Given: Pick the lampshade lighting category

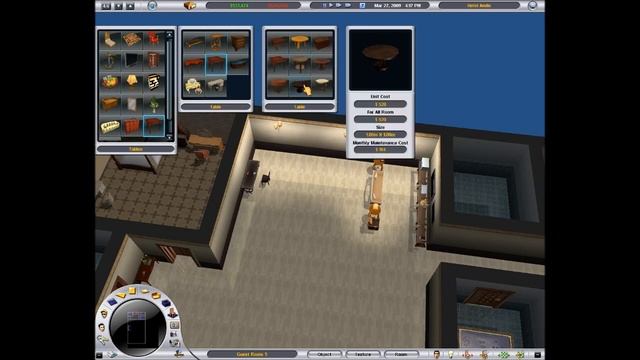Looking at the screenshot, I should point(132,82).
